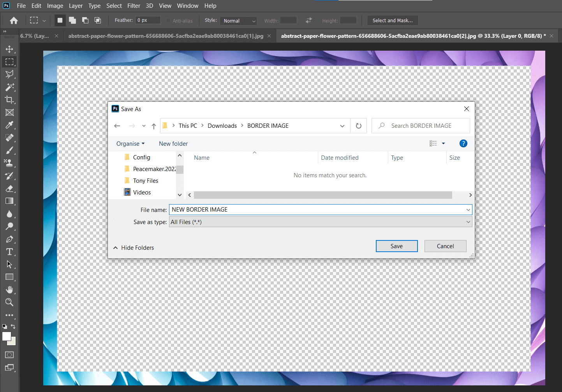Image resolution: width=562 pixels, height=392 pixels.
Task: Select the Eraser tool
Action: (9, 189)
